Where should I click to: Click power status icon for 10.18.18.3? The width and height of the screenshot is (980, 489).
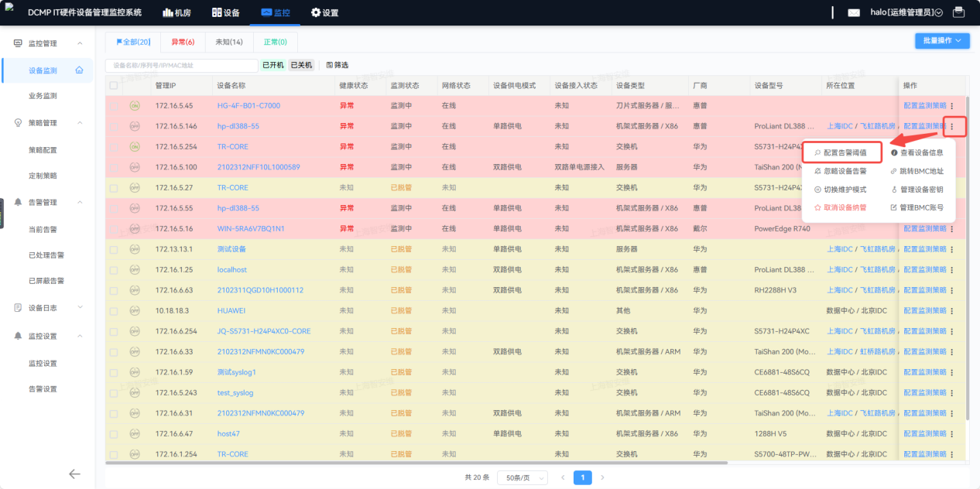(x=135, y=311)
